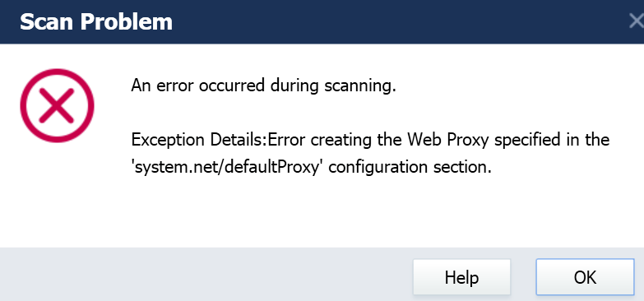Click the 'configuration section' text
644x301 pixels.
408,168
